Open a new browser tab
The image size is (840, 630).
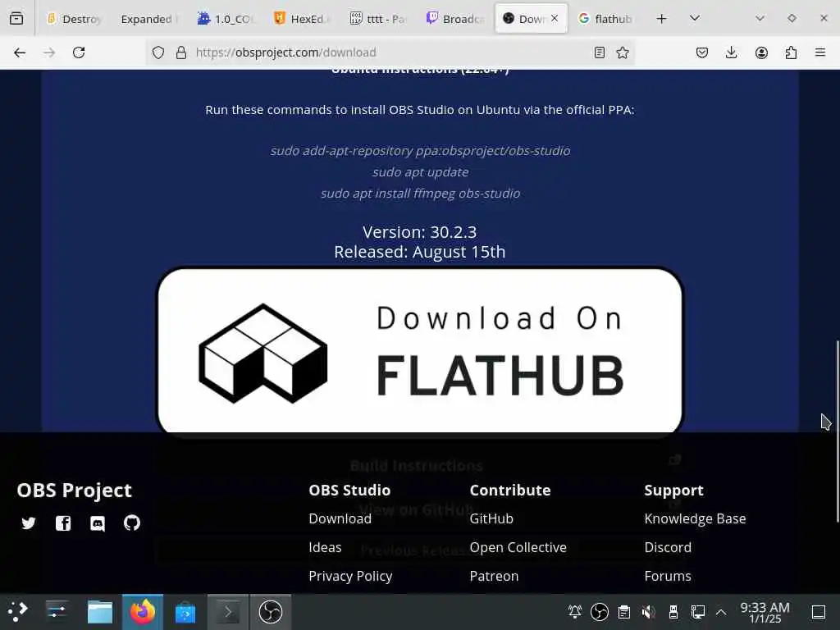[662, 19]
